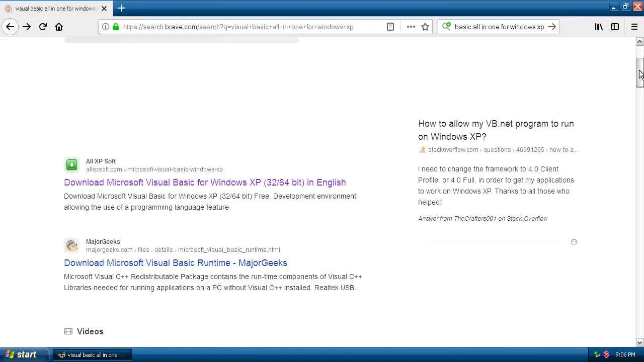Click the vertical scrollbar thumb
This screenshot has height=362, width=644.
coord(640,73)
